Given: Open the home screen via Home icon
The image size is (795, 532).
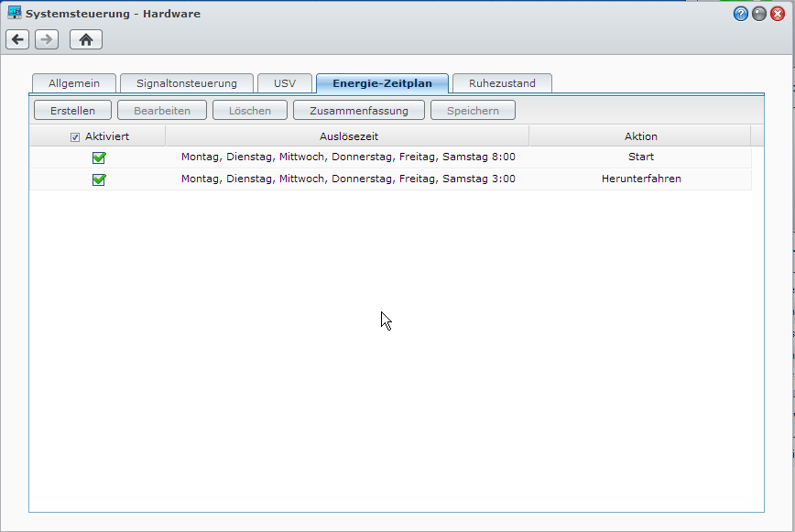Looking at the screenshot, I should (x=87, y=39).
